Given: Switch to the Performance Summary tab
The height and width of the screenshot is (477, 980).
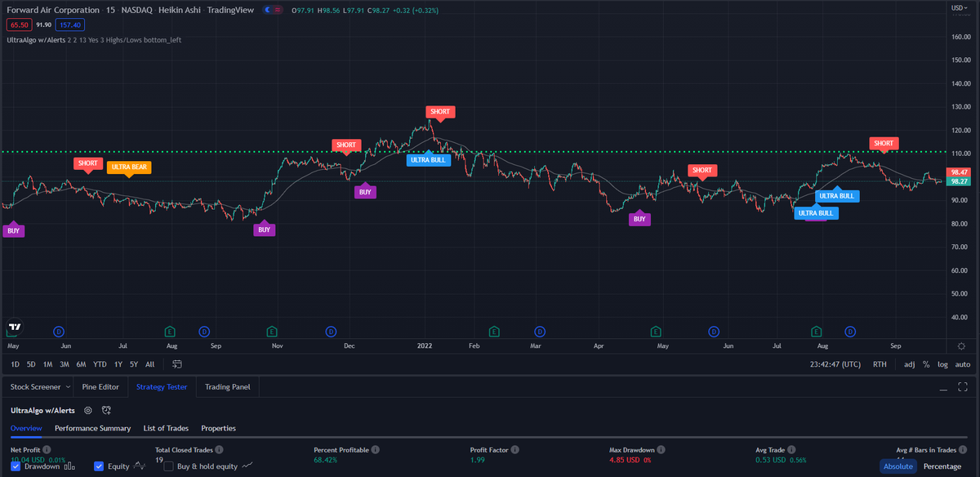Looking at the screenshot, I should click(x=92, y=428).
